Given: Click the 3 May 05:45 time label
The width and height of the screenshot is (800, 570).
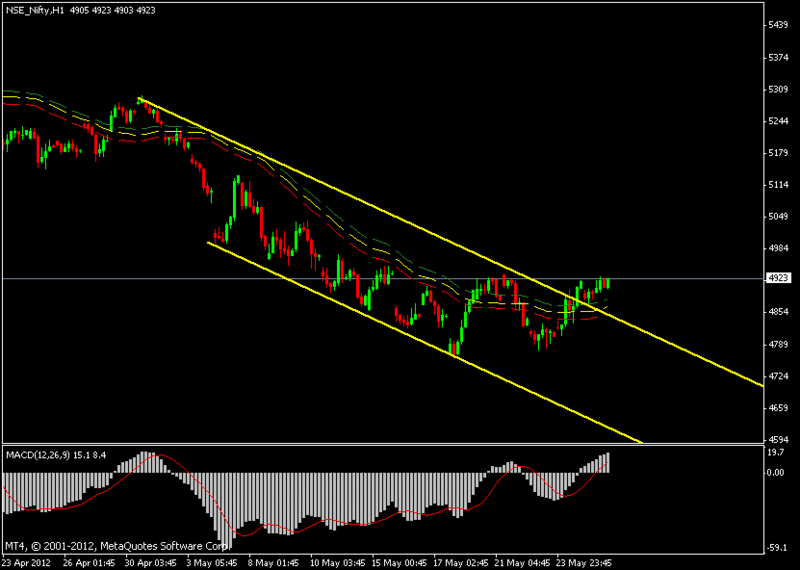Looking at the screenshot, I should pyautogui.click(x=211, y=563).
